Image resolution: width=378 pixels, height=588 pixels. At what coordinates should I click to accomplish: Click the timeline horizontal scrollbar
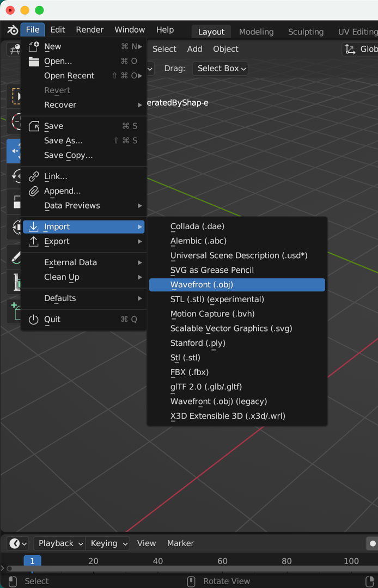[192, 568]
